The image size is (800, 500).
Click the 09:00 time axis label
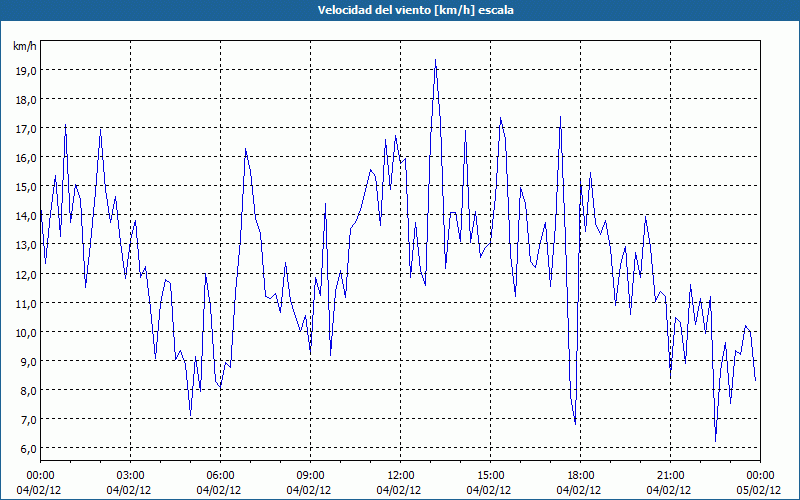click(310, 476)
